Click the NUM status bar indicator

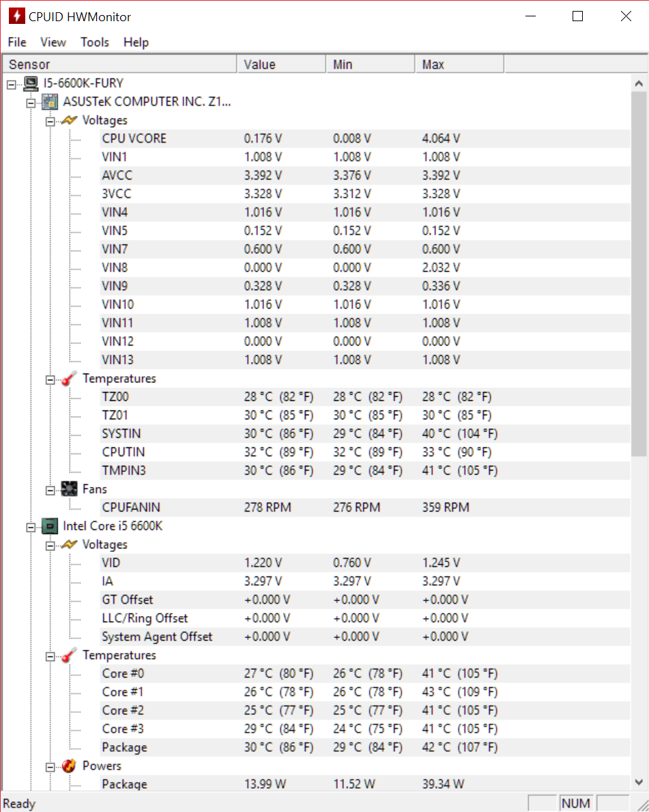[575, 803]
